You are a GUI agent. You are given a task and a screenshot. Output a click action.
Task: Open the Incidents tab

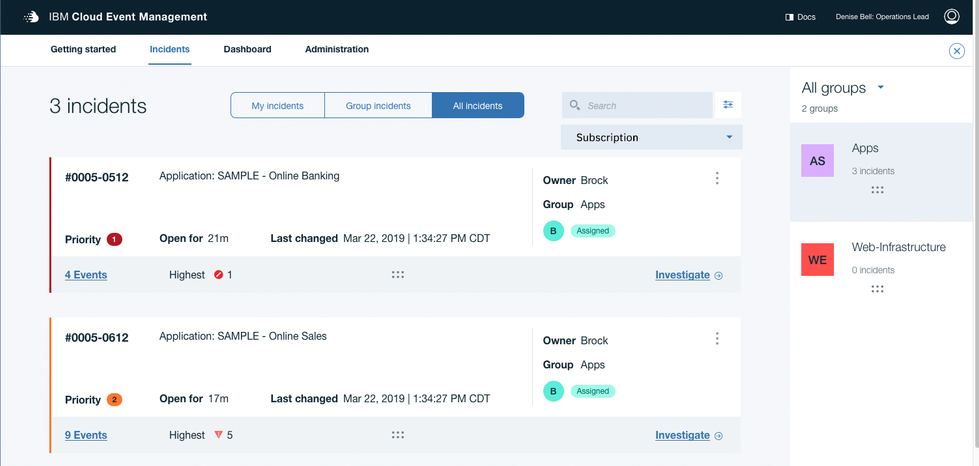[x=170, y=49]
